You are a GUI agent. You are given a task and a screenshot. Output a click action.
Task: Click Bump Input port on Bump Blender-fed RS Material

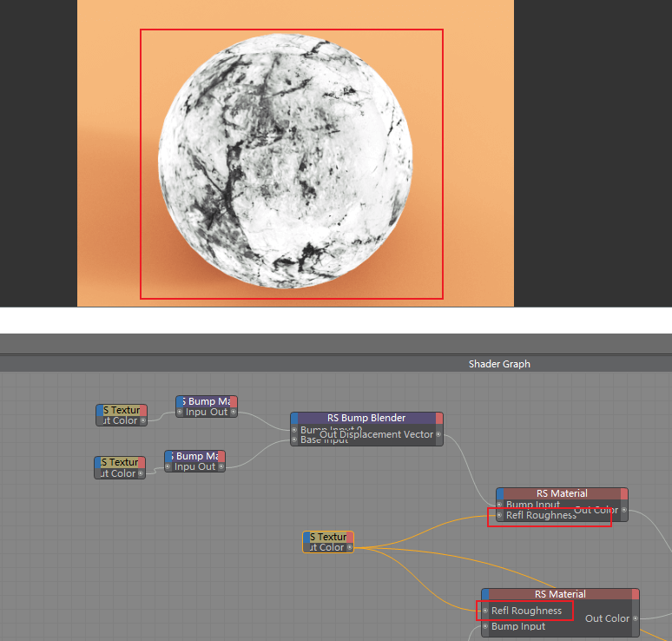click(499, 505)
